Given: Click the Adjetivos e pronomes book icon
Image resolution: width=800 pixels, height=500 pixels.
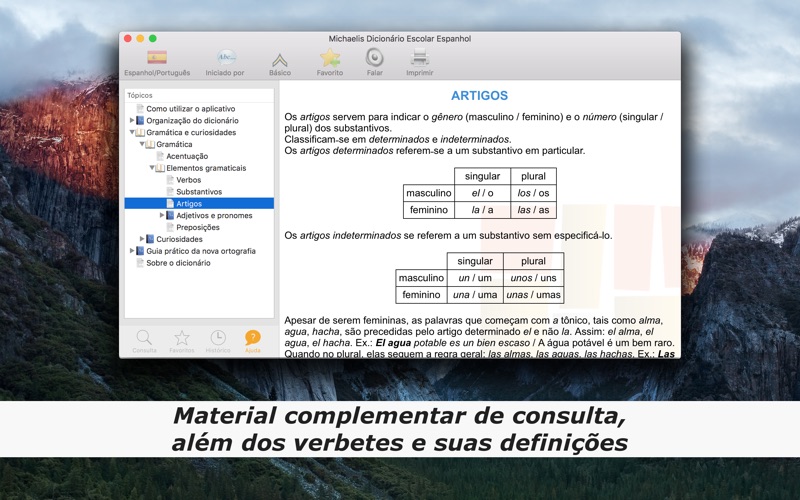Looking at the screenshot, I should pos(170,215).
